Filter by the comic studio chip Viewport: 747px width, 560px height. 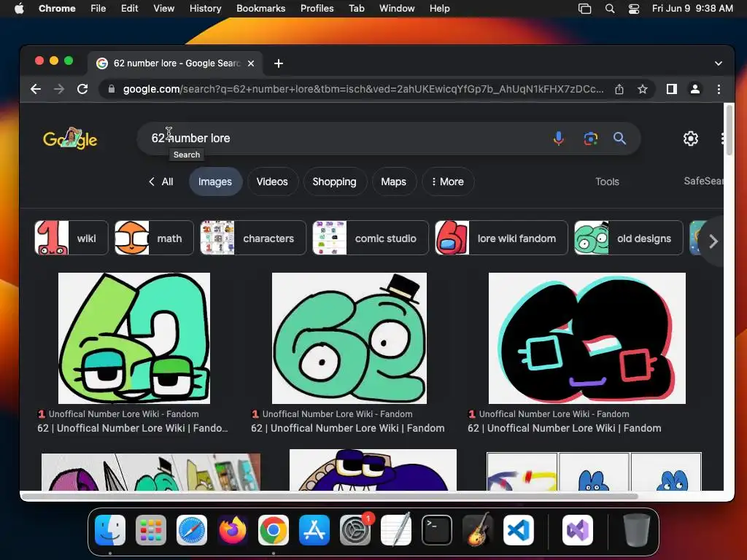click(x=371, y=238)
